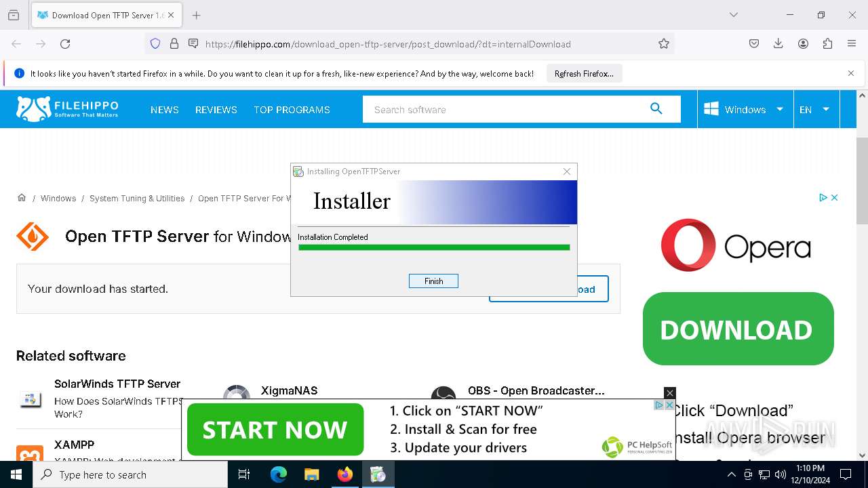868x488 pixels.
Task: Open the REVIEWS menu item
Action: tap(216, 110)
